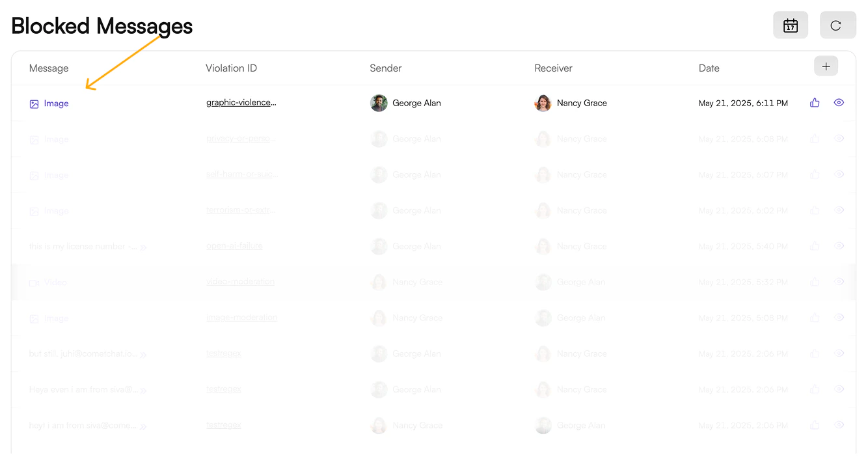The width and height of the screenshot is (868, 457).
Task: Click the eye icon on video-moderation row
Action: tap(839, 282)
